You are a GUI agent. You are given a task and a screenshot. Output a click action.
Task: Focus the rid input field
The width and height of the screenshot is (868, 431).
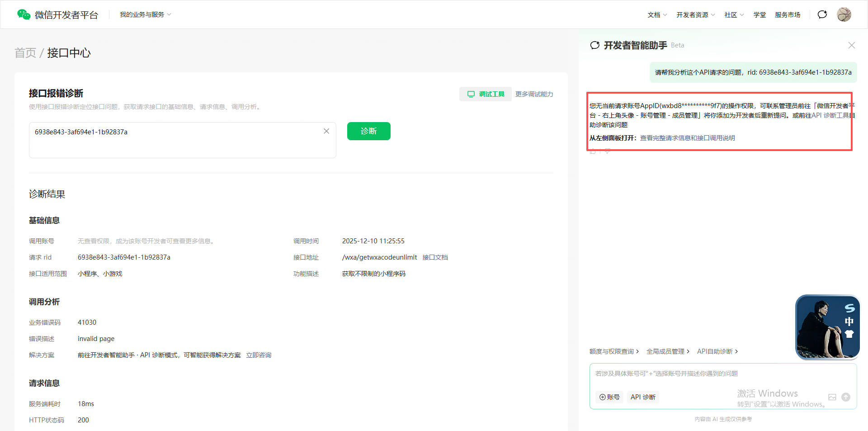pos(183,140)
